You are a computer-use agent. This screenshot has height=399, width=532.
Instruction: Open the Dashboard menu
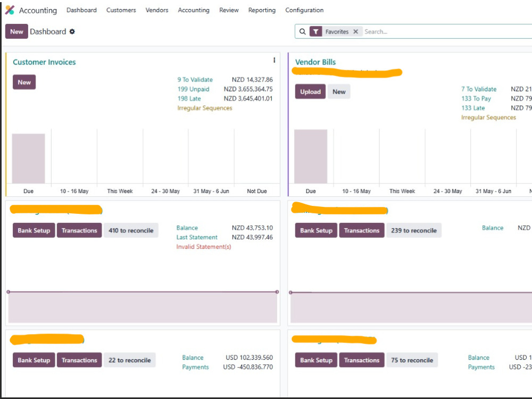tap(81, 10)
